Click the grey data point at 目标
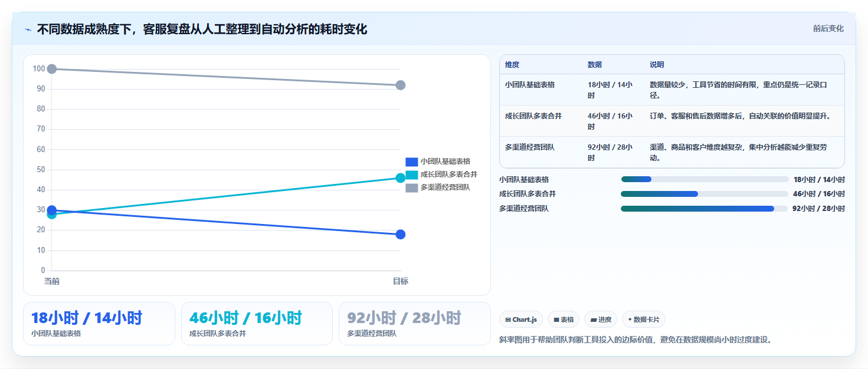 (401, 85)
